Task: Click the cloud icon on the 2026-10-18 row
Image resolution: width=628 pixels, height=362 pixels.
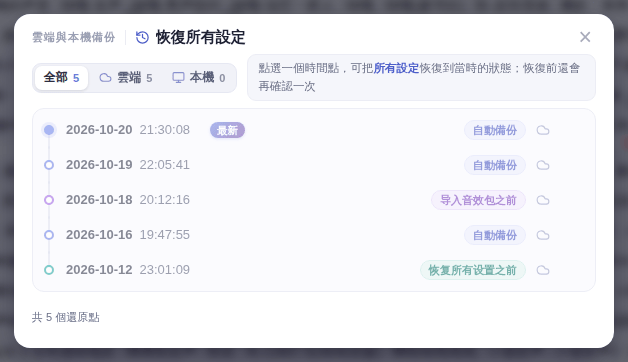Action: point(543,200)
